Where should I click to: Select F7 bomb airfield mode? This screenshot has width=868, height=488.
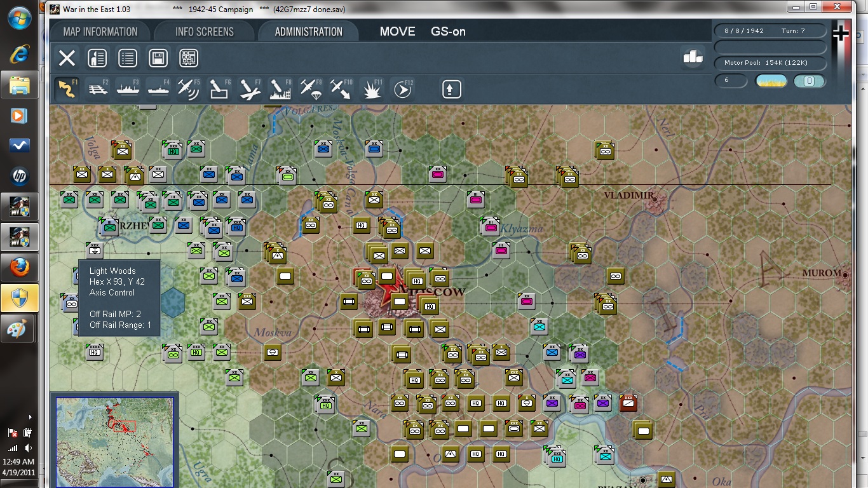[x=250, y=89]
